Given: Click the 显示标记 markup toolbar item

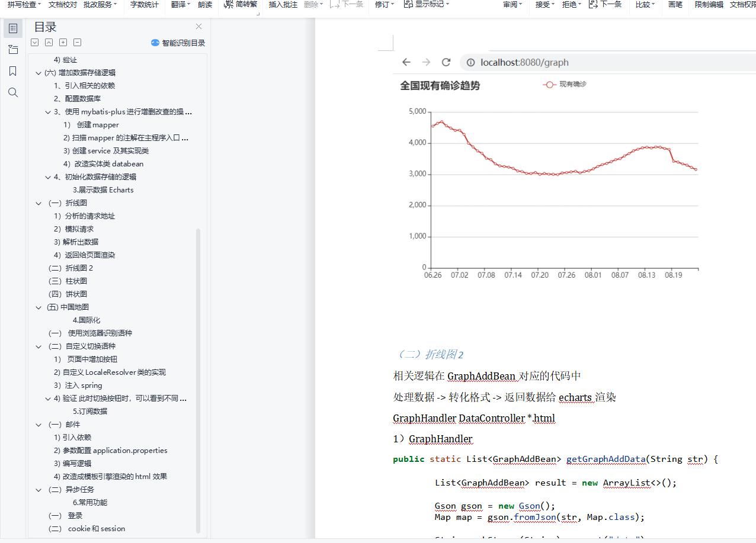Looking at the screenshot, I should click(426, 4).
